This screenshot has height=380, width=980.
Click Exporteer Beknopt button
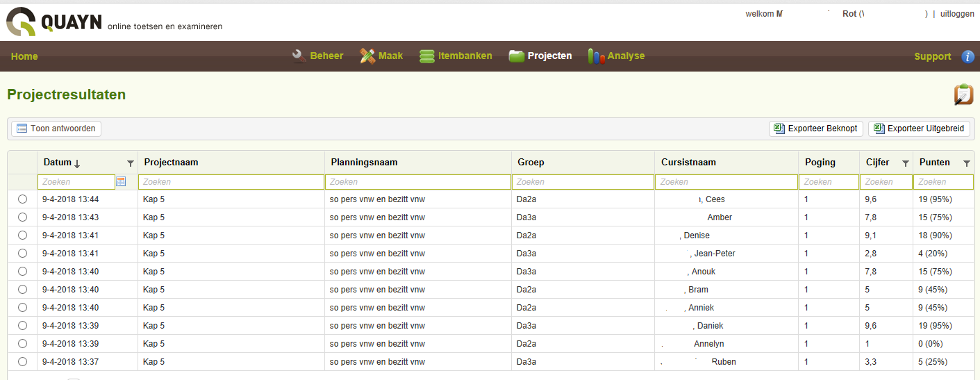pos(816,129)
